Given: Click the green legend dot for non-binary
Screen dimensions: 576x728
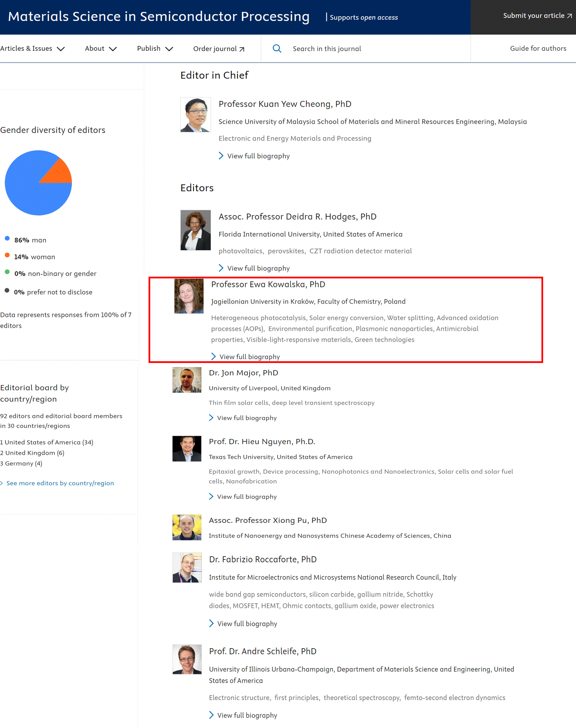Looking at the screenshot, I should pyautogui.click(x=7, y=272).
